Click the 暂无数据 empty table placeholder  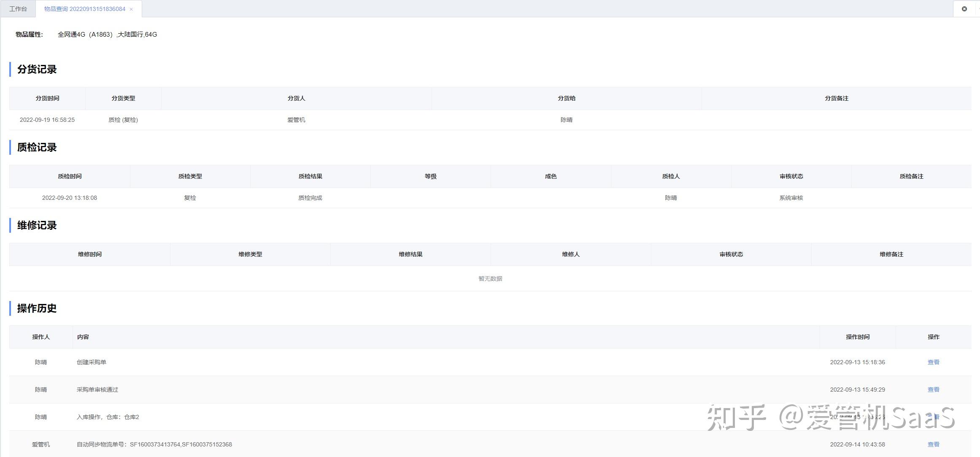click(x=490, y=279)
